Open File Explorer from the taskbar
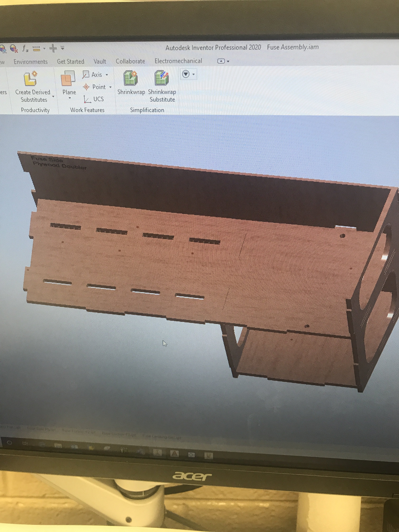Image resolution: width=399 pixels, height=532 pixels. tap(58, 446)
